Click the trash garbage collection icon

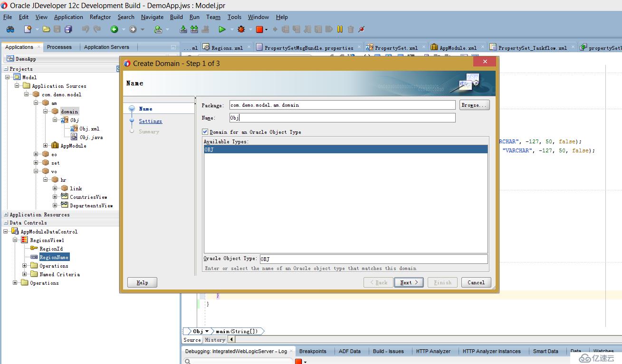(x=351, y=29)
